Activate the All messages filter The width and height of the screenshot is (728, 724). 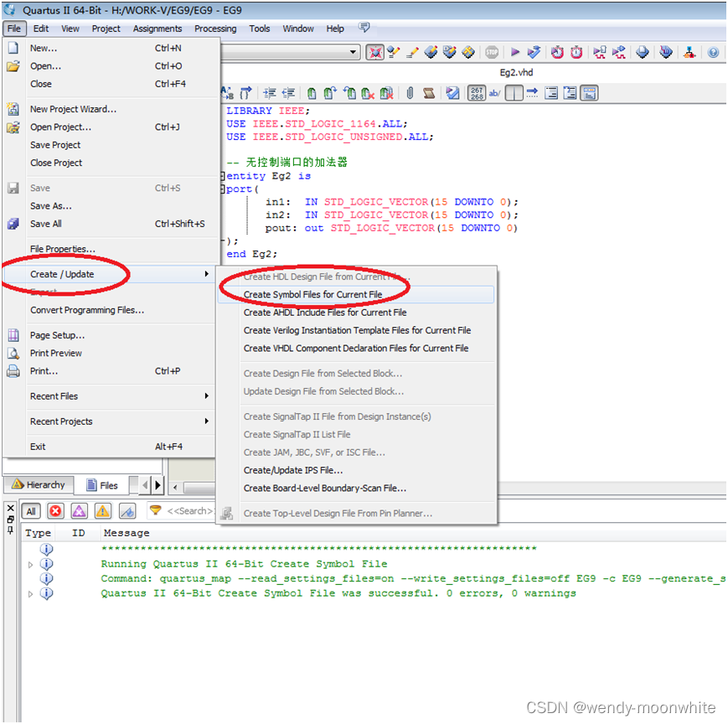31,511
